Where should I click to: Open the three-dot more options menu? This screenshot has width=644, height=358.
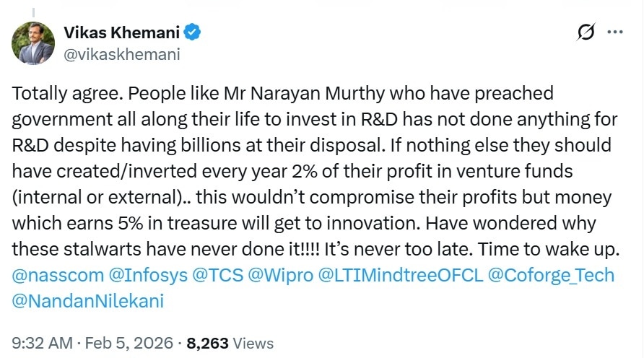(615, 32)
